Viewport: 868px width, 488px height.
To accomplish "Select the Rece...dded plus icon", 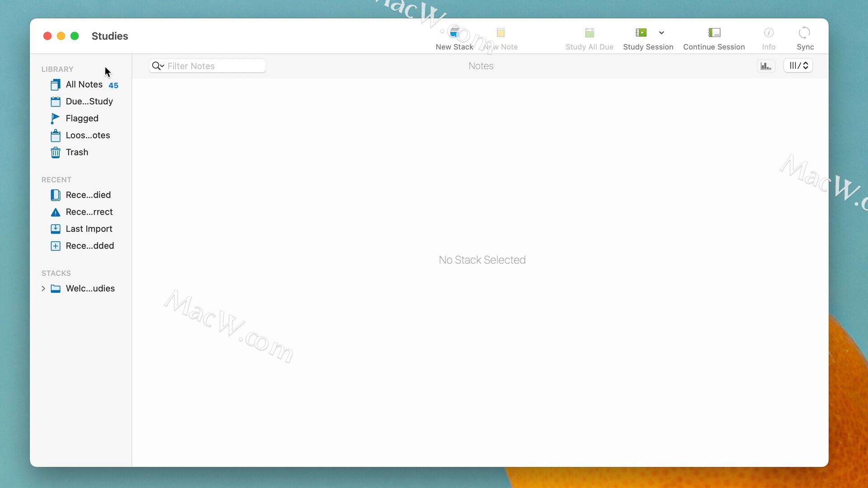I will (x=55, y=246).
